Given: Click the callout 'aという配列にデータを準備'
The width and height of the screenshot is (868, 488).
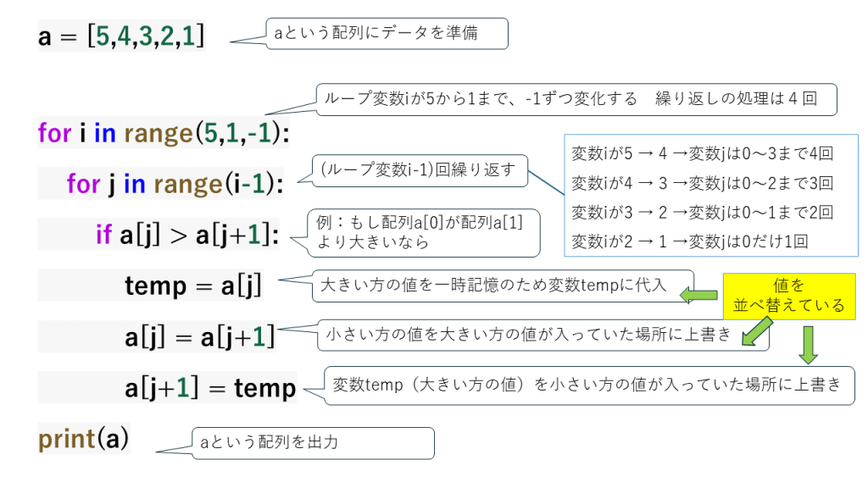Looking at the screenshot, I should point(387,34).
